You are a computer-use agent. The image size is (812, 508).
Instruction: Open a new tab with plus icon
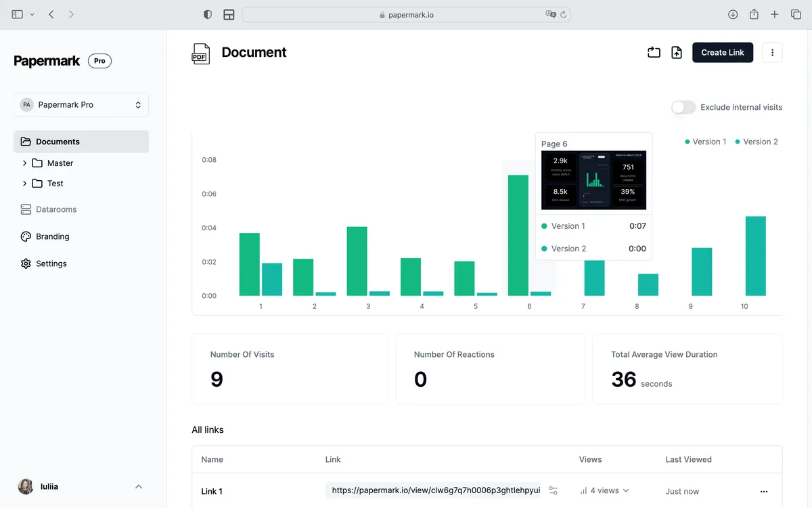(775, 14)
